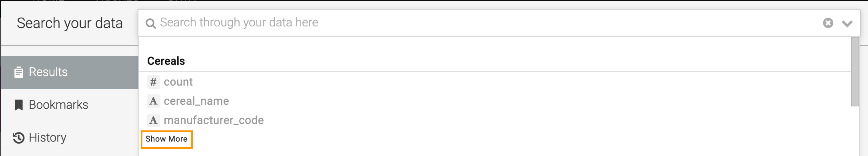The image size is (868, 156).
Task: Open the History tab
Action: point(70,138)
